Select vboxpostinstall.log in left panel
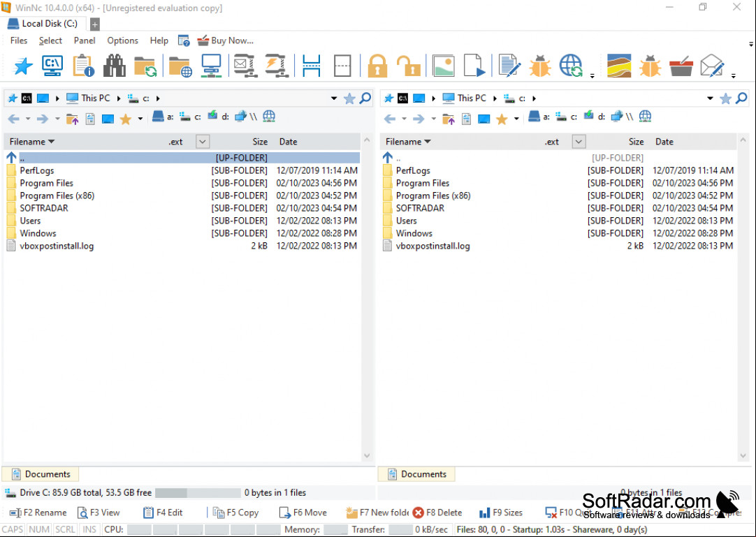Viewport: 756px width, 537px height. point(183,246)
